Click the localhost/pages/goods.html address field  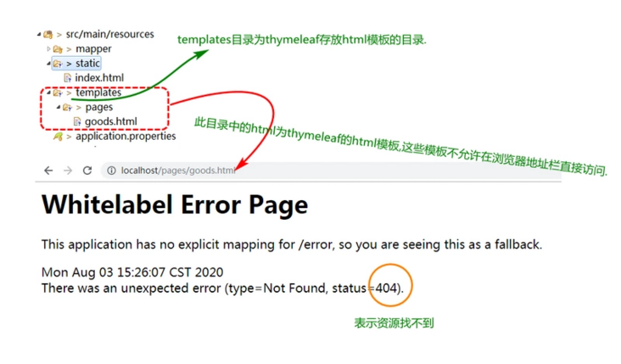click(331, 171)
